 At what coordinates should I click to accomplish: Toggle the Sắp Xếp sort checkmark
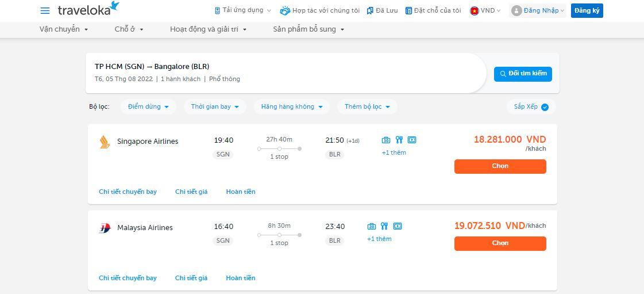coord(545,107)
